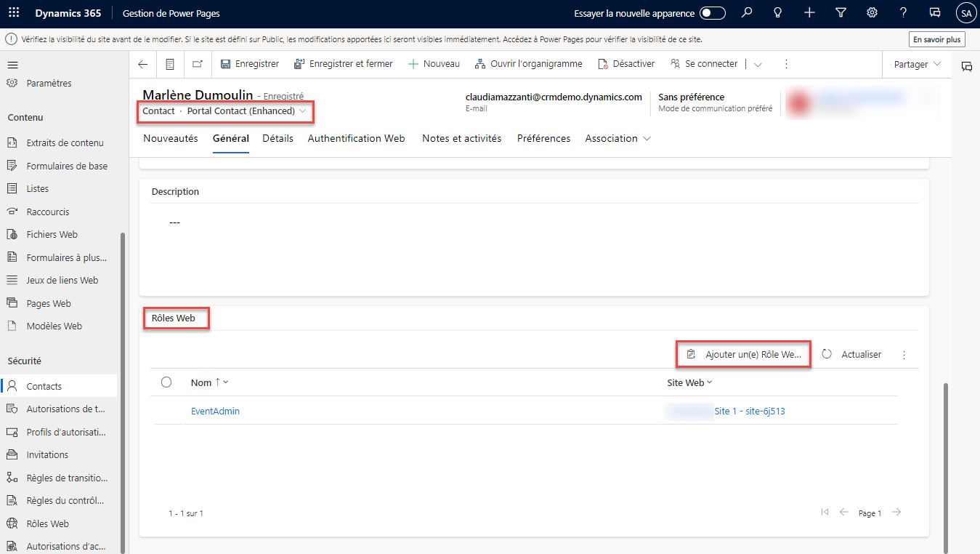Go back using the back arrow
The height and width of the screenshot is (554, 980).
pos(142,64)
